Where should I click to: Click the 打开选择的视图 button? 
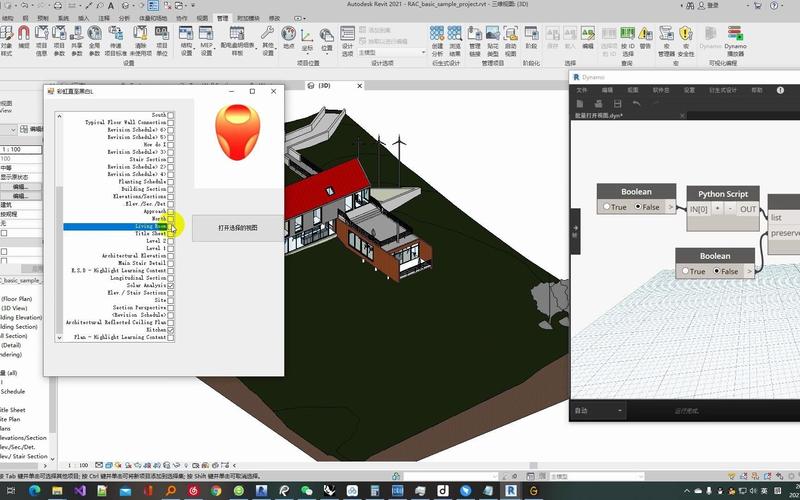pyautogui.click(x=237, y=228)
